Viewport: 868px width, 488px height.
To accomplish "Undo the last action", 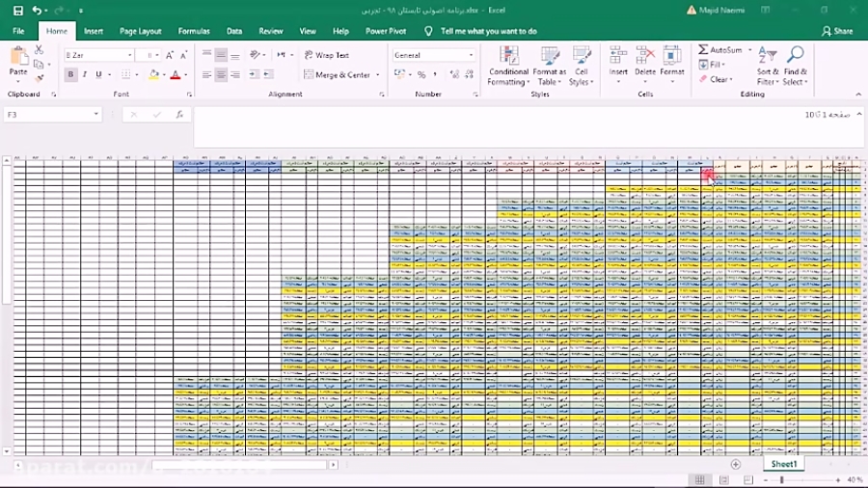I will [x=37, y=11].
